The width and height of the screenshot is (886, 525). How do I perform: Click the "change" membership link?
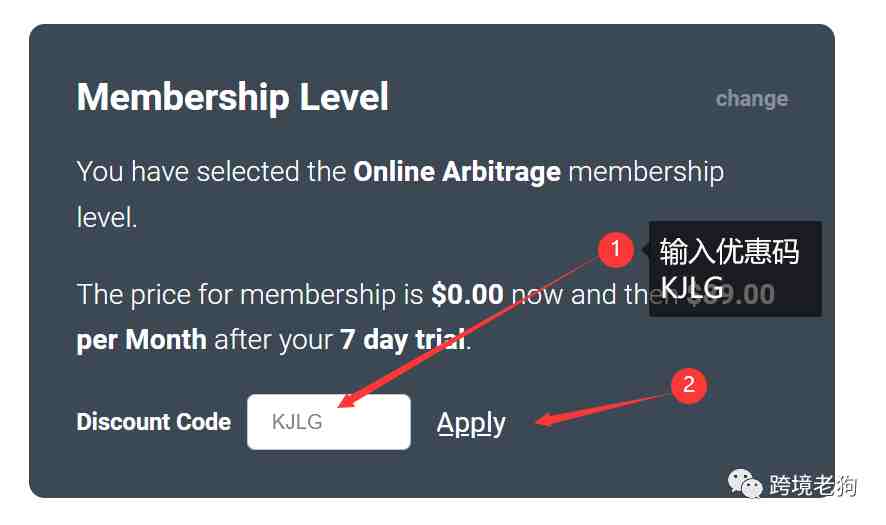coord(752,99)
